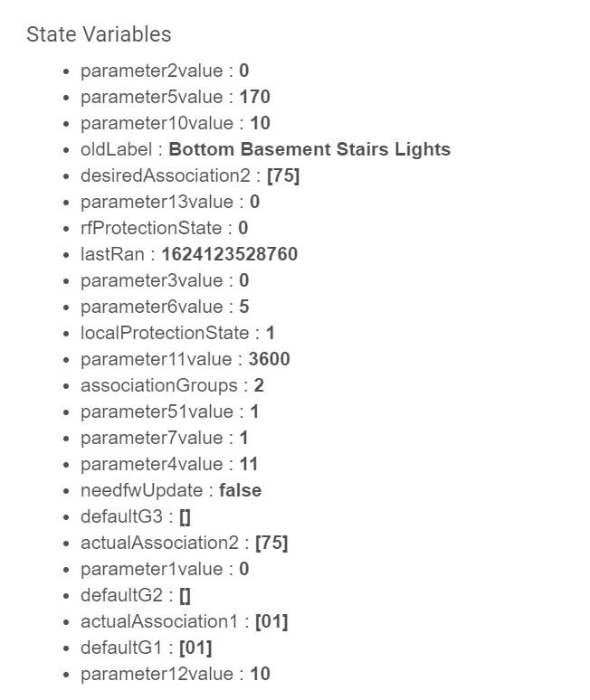Click the State Variables heading
The width and height of the screenshot is (590, 700).
tap(99, 34)
